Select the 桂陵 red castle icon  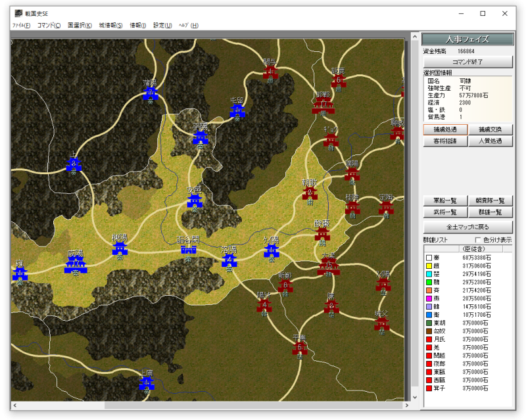coord(352,207)
